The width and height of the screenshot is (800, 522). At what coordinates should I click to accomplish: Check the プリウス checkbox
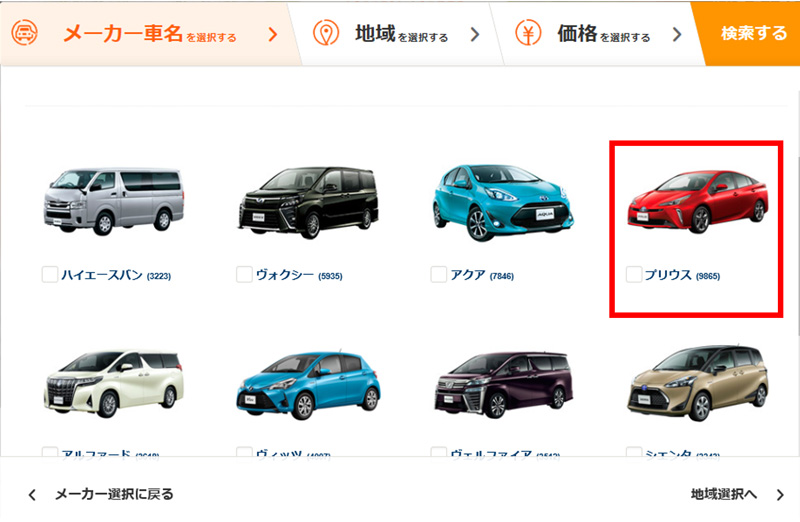pyautogui.click(x=634, y=274)
